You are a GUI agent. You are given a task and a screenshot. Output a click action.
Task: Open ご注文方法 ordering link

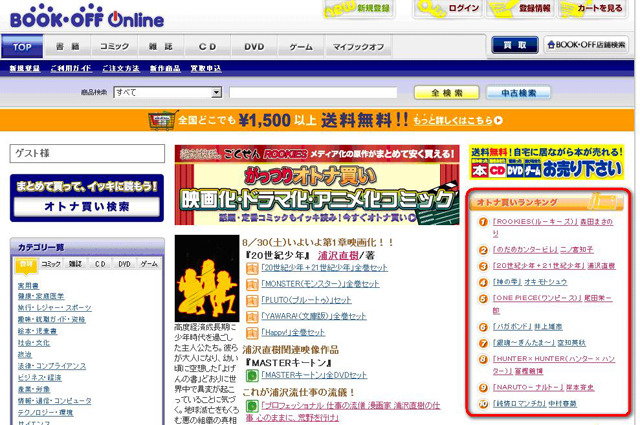coord(121,68)
